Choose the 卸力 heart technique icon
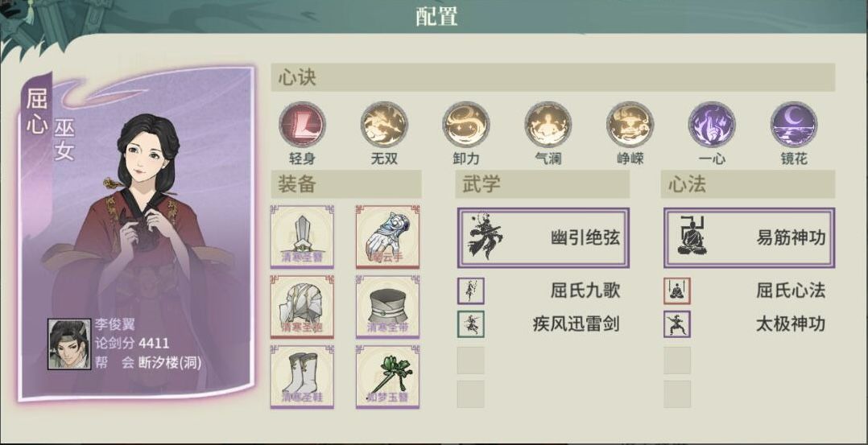 coord(466,124)
